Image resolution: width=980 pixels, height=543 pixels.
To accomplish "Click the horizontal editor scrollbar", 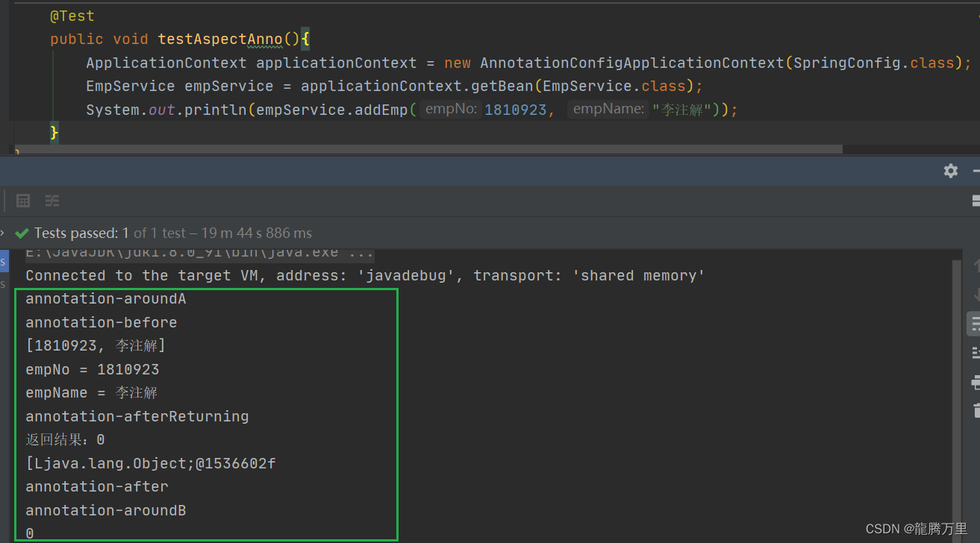I will [x=429, y=149].
